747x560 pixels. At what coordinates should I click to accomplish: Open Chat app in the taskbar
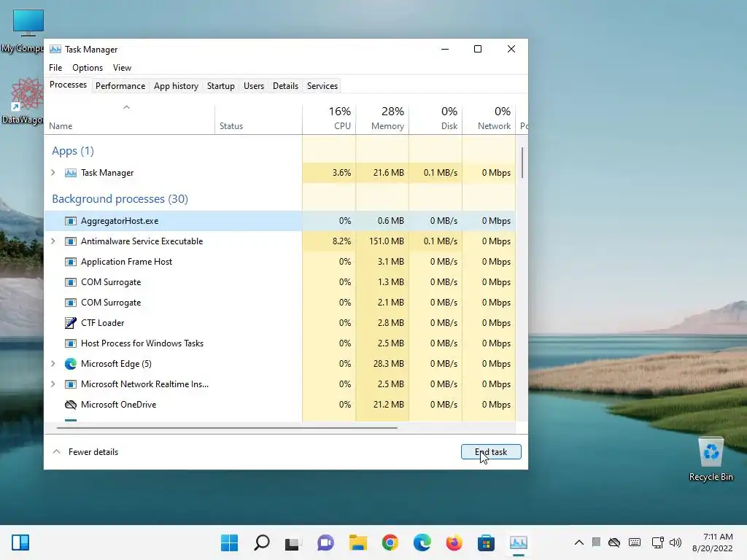(x=325, y=542)
